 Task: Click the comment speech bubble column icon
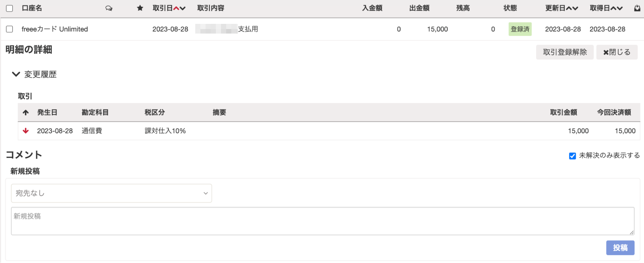click(x=109, y=8)
